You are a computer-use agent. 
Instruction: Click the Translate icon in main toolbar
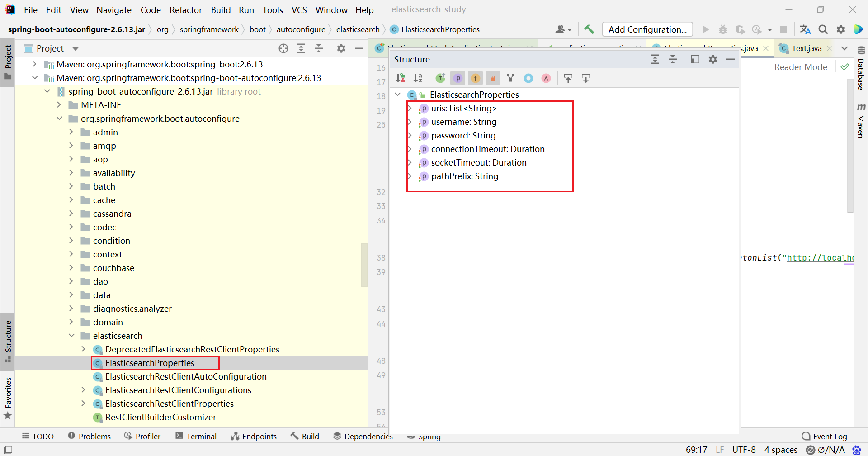coord(805,29)
